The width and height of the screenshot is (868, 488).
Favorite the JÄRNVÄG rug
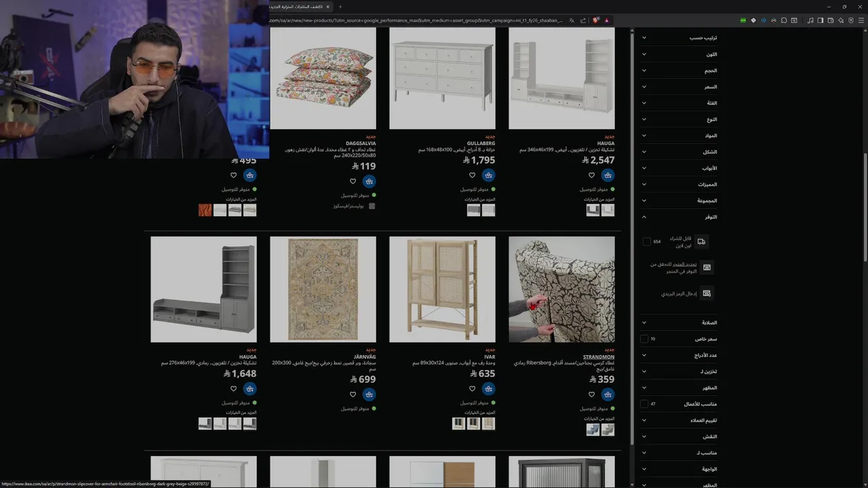pyautogui.click(x=353, y=394)
